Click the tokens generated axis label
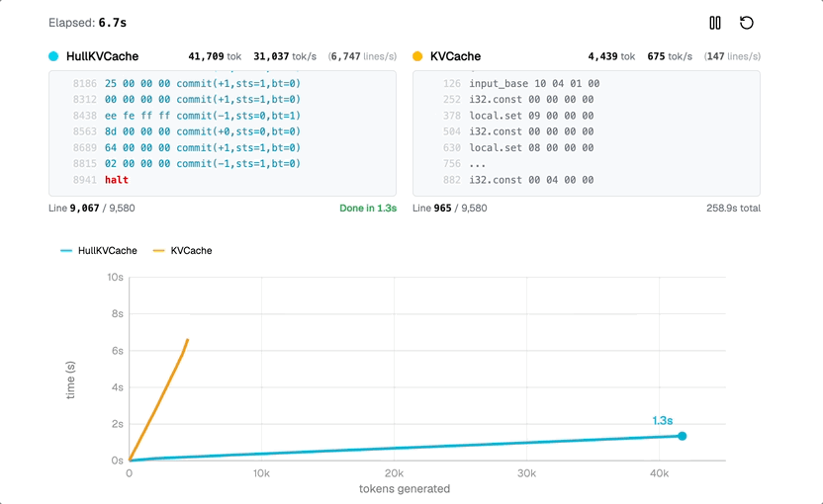Image resolution: width=823 pixels, height=504 pixels. pos(404,489)
